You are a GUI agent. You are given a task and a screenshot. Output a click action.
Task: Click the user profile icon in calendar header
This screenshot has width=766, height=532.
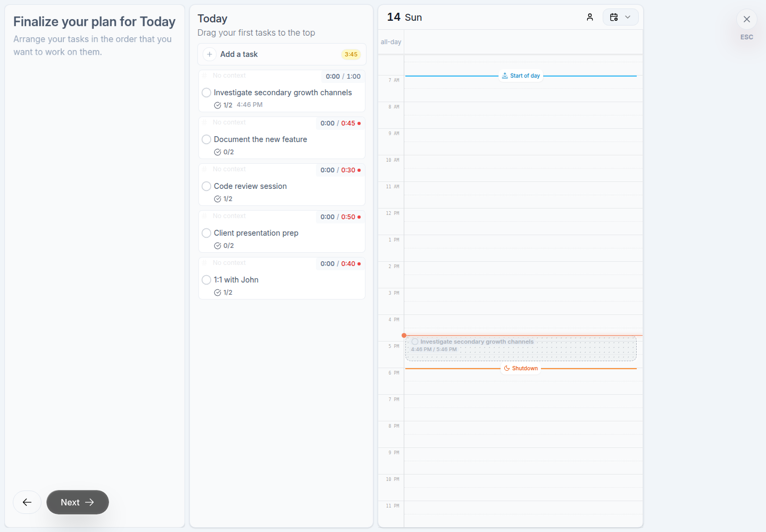[590, 17]
